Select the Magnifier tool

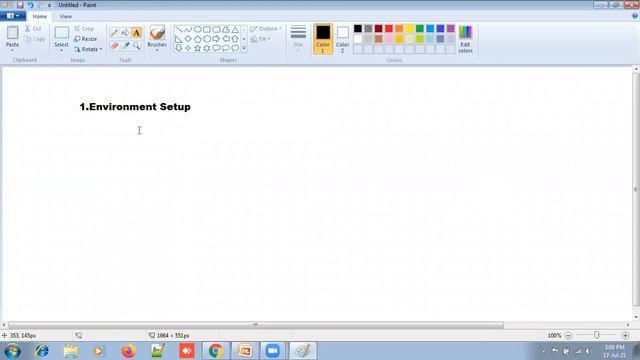pos(136,46)
